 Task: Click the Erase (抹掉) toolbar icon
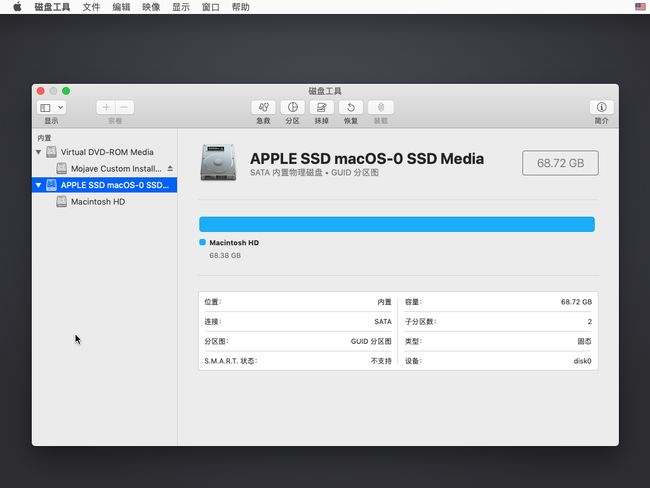[322, 107]
